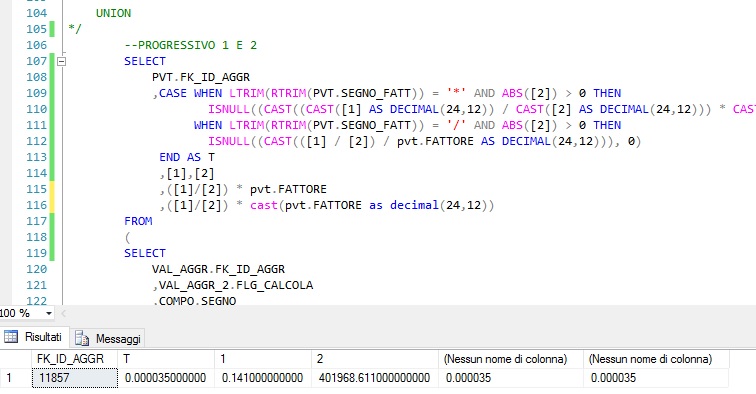Screen dimensions: 756x394
Task: Select the column header named 2
Action: (375, 359)
